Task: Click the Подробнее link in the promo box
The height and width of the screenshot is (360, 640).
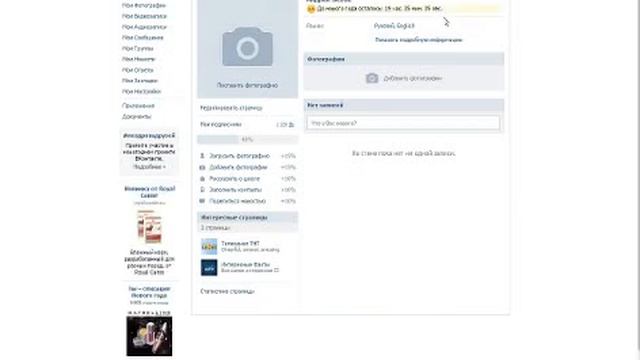Action: pos(149,167)
